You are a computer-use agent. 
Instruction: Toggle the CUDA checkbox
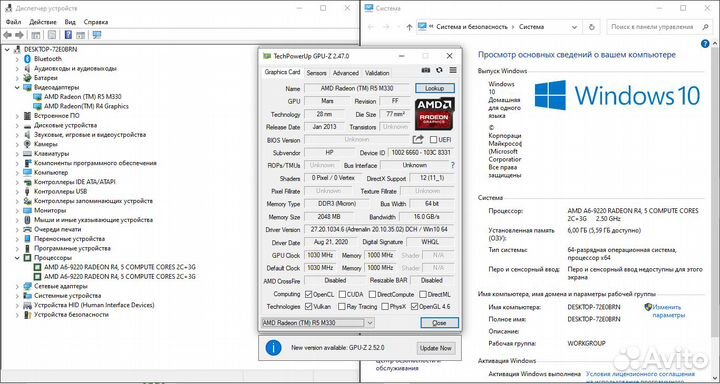coord(343,294)
